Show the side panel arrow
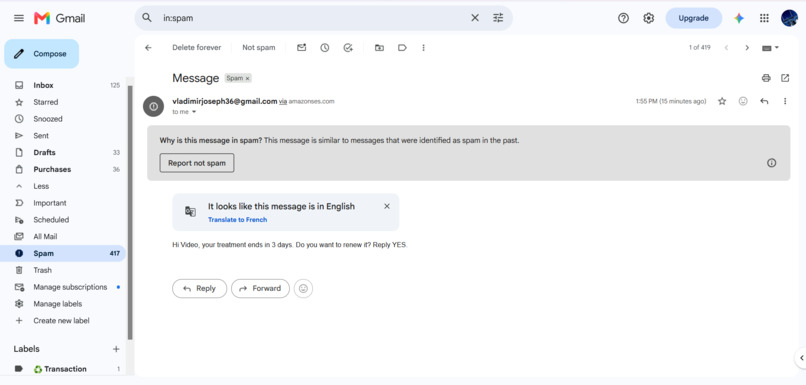This screenshot has height=385, width=806. 801,358
